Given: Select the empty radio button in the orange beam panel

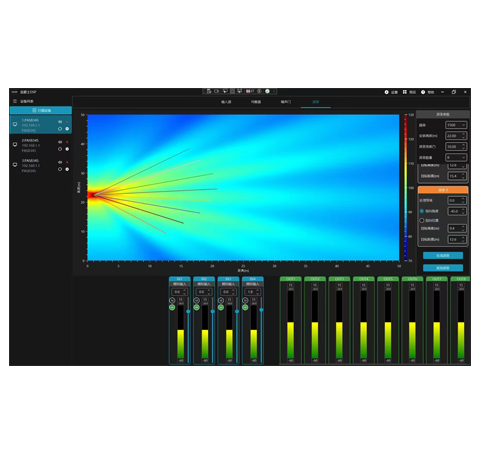Looking at the screenshot, I should click(x=422, y=220).
